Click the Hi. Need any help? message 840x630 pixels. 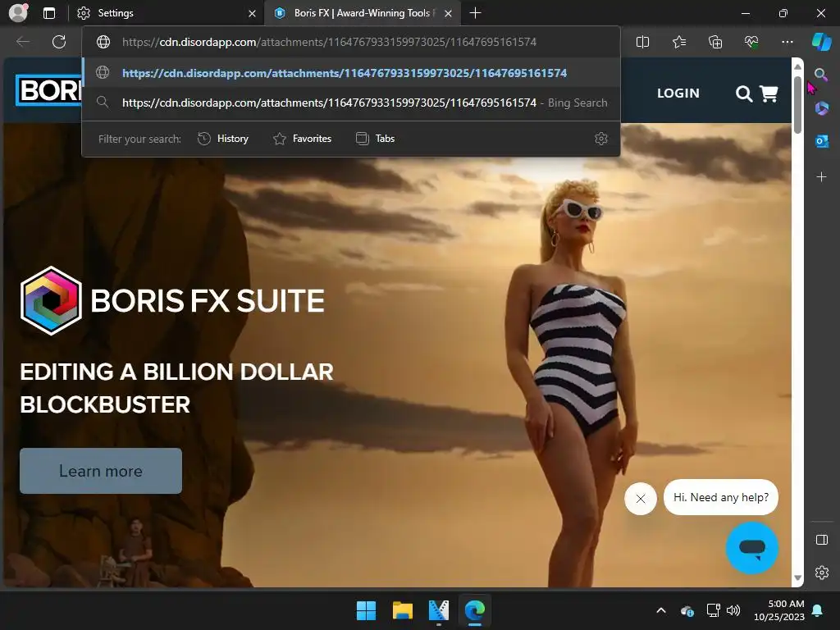pos(720,497)
